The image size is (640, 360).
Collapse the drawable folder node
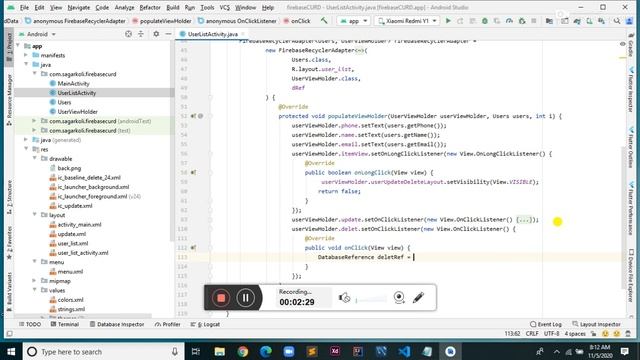(35, 158)
